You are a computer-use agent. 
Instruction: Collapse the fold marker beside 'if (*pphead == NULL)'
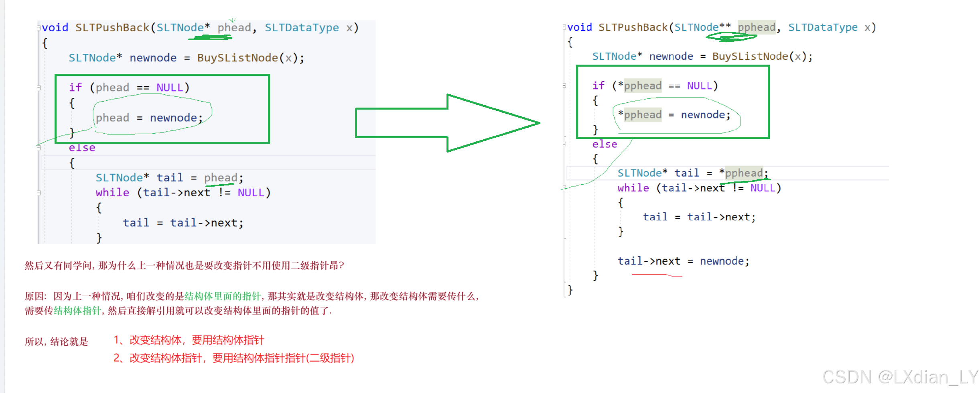click(x=564, y=86)
